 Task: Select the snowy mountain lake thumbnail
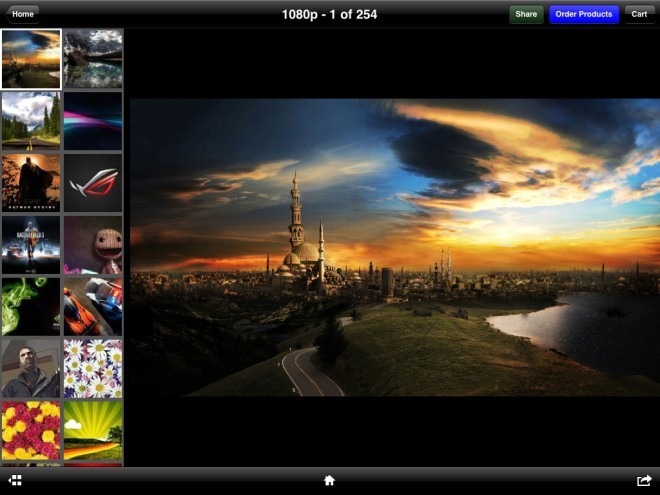point(93,59)
